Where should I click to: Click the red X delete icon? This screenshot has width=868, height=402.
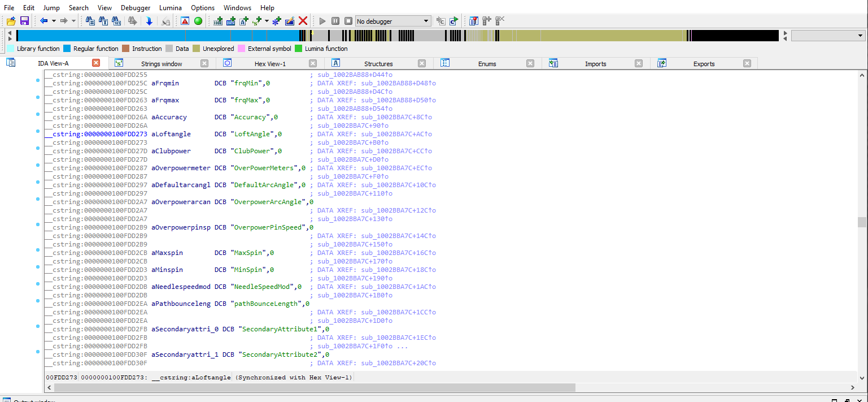pyautogui.click(x=303, y=21)
